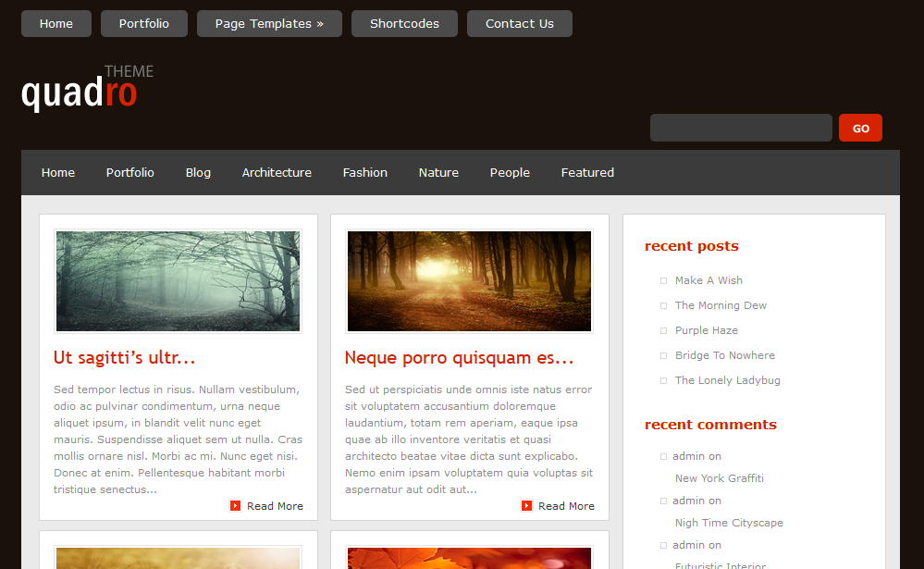Click Read More under Ut sagitti's post

(x=275, y=506)
